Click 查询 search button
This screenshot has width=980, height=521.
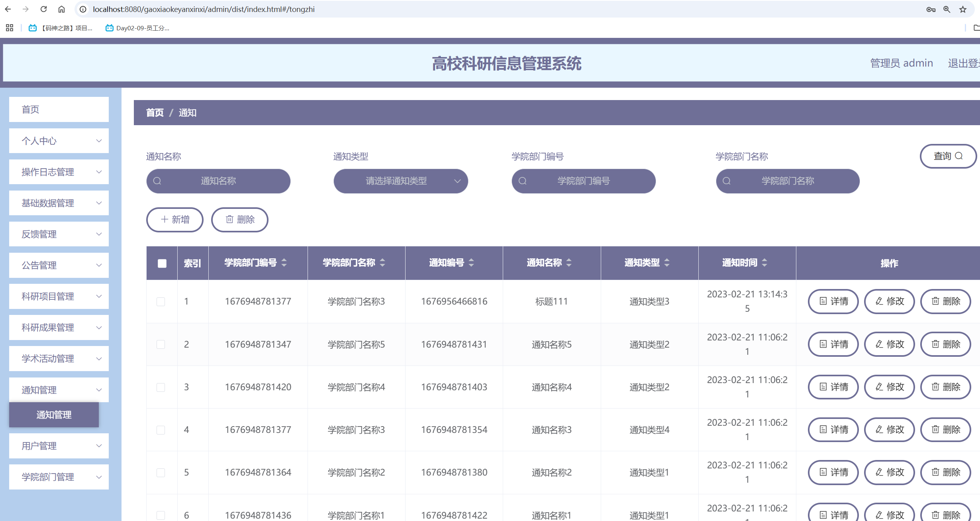pos(948,156)
